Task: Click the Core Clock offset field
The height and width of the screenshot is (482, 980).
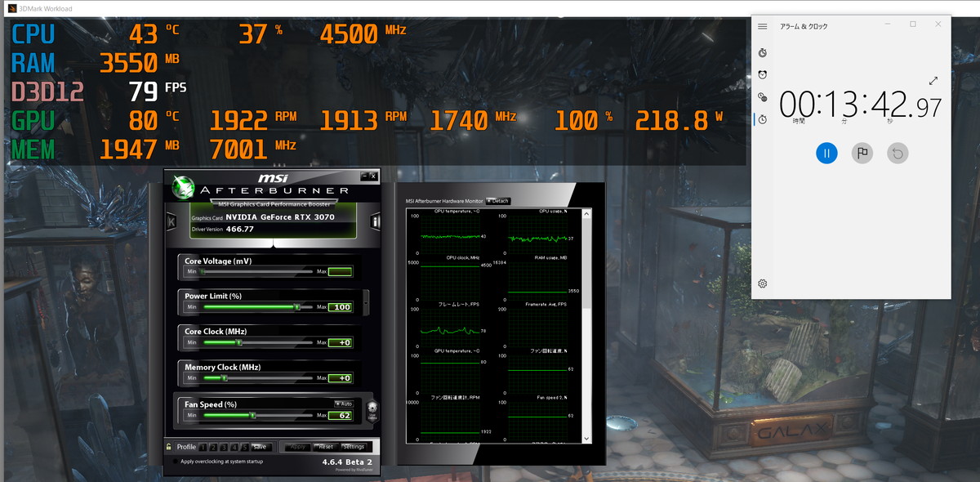Action: point(341,342)
